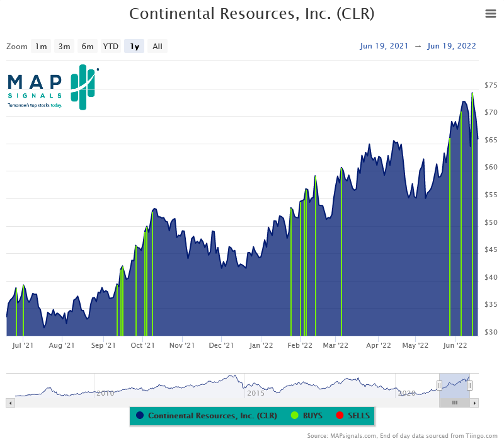Click the Mar '22 x-axis label

pyautogui.click(x=336, y=345)
